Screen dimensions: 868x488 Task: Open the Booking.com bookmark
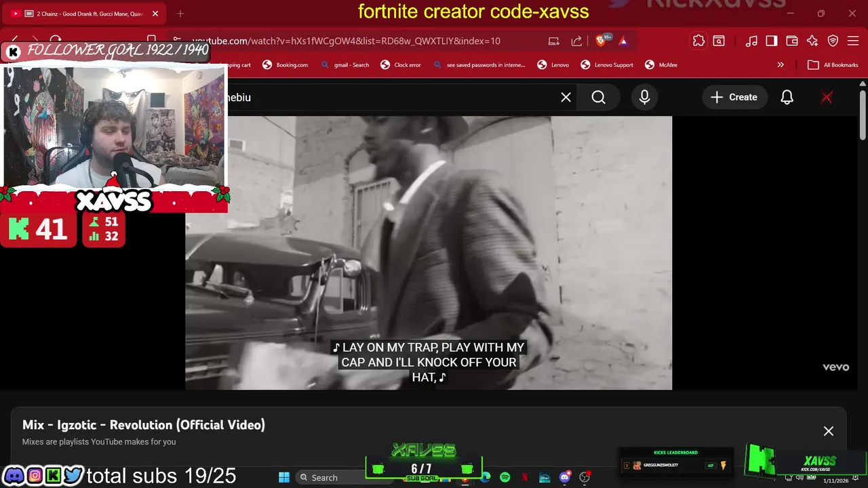[285, 65]
